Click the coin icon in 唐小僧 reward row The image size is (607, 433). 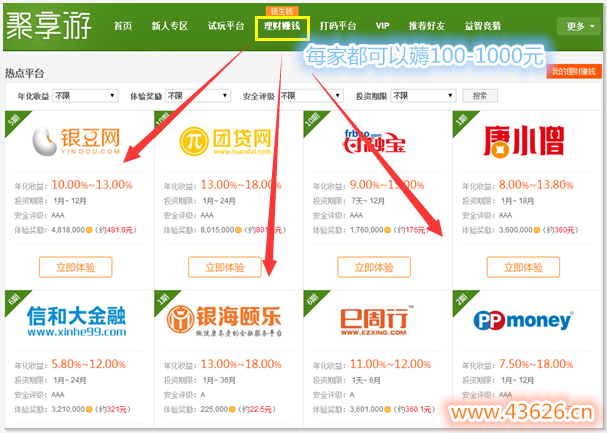pos(537,230)
